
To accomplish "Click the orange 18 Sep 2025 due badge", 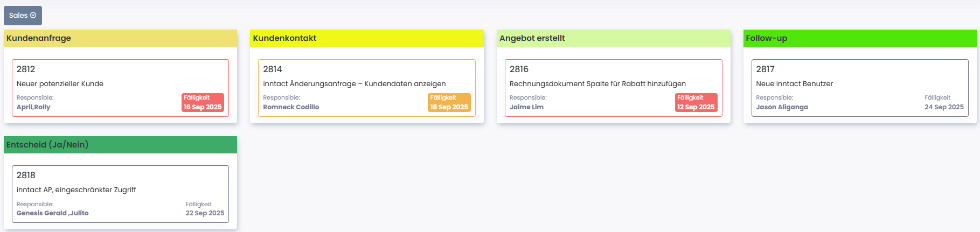I will 449,102.
